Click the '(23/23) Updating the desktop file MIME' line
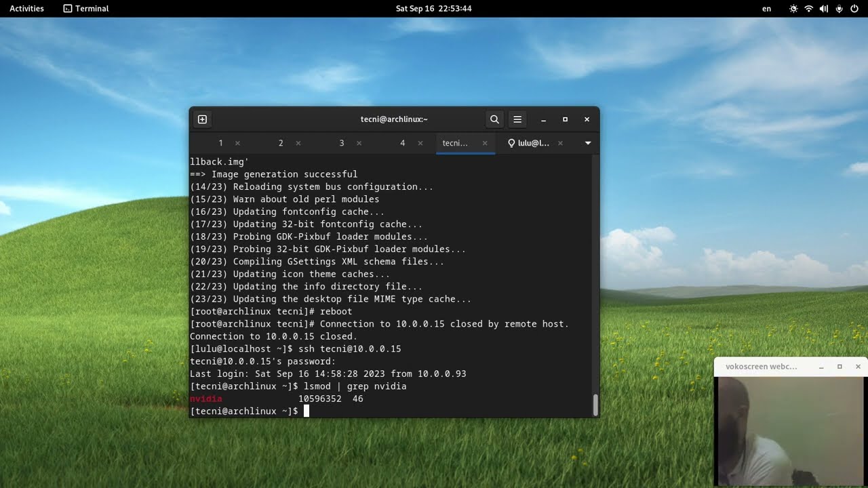The height and width of the screenshot is (488, 868). click(x=331, y=299)
